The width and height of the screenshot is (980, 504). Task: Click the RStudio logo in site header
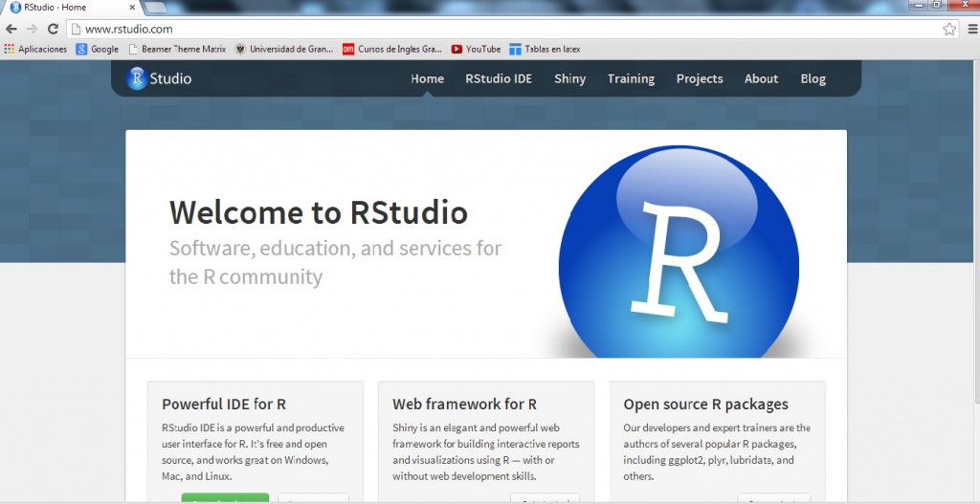(x=159, y=78)
